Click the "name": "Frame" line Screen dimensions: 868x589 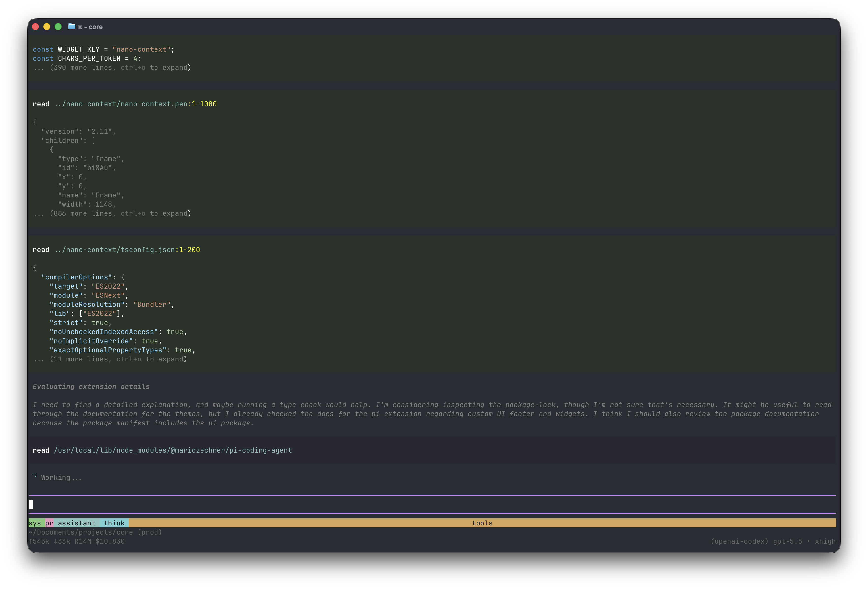91,195
